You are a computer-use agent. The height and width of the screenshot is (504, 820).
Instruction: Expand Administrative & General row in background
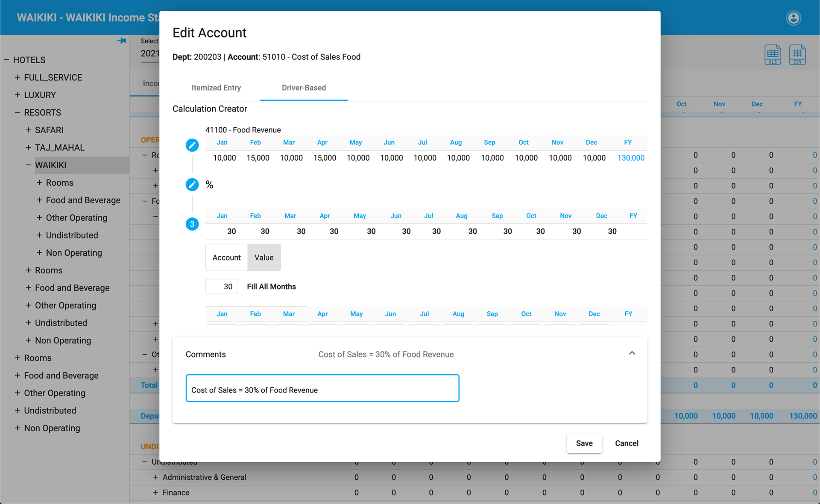coord(155,477)
